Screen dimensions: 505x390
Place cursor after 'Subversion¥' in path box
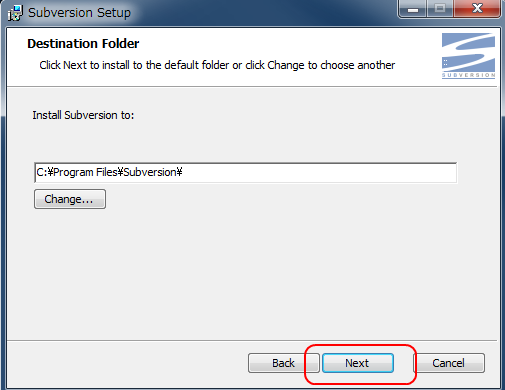183,172
